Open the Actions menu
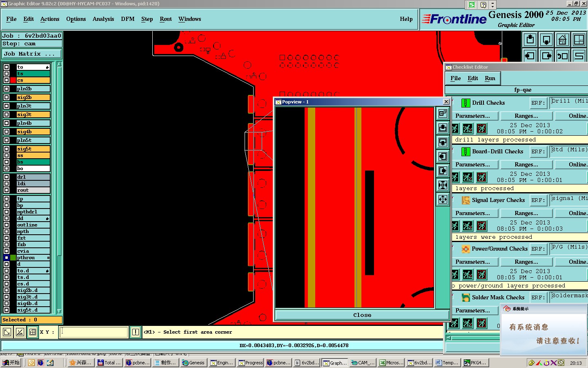 (x=50, y=19)
